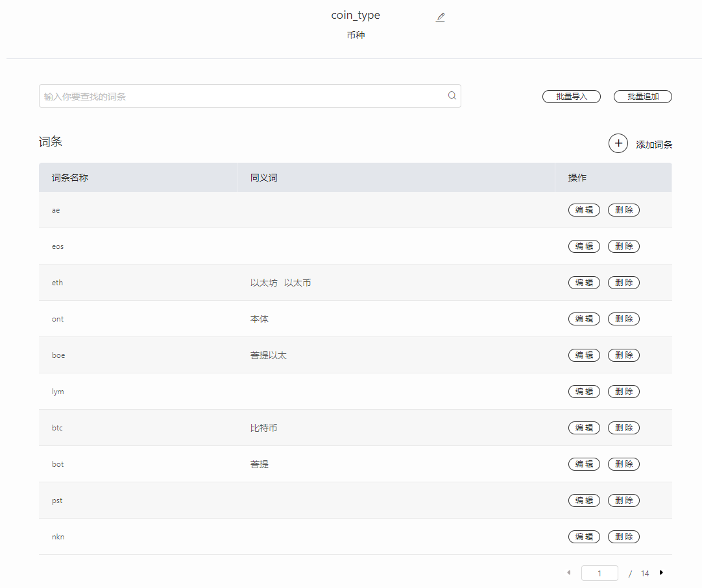Edit the pst entry
Screen dimensions: 702x588
[584, 500]
